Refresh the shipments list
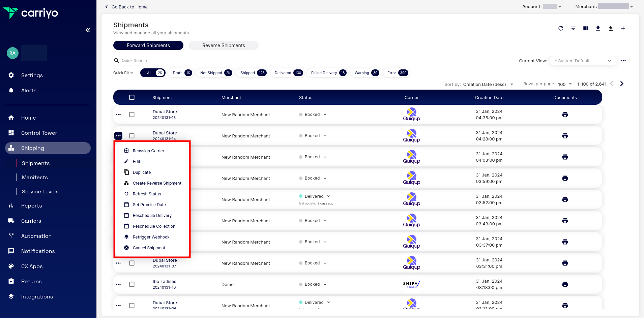 pyautogui.click(x=561, y=28)
